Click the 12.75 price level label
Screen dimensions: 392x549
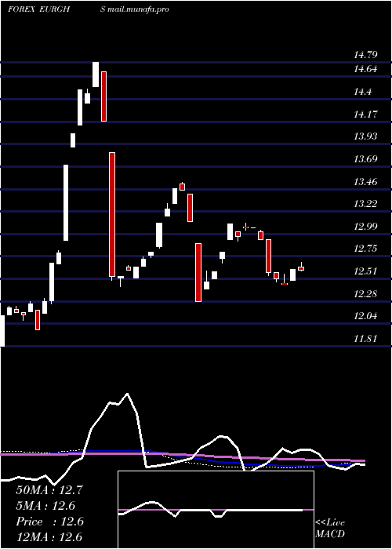365,249
